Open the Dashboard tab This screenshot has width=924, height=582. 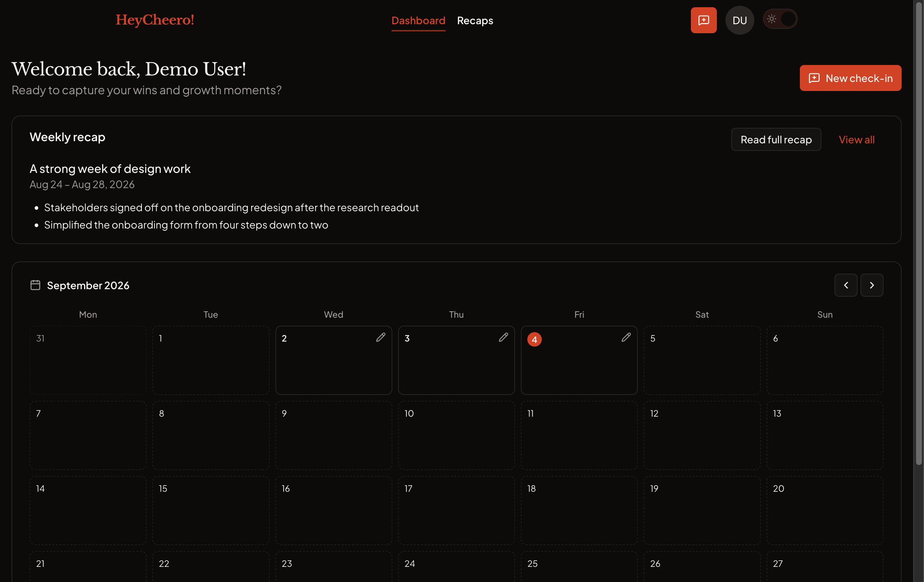tap(418, 20)
